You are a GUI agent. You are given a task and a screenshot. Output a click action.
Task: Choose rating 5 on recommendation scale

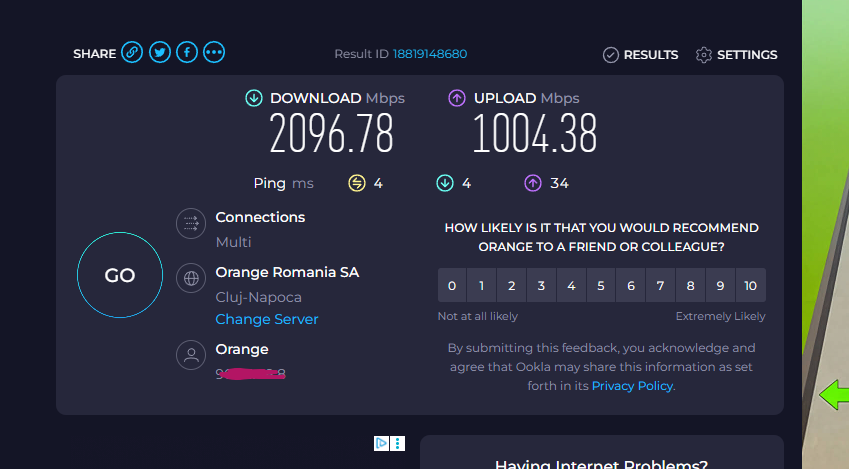(x=601, y=286)
